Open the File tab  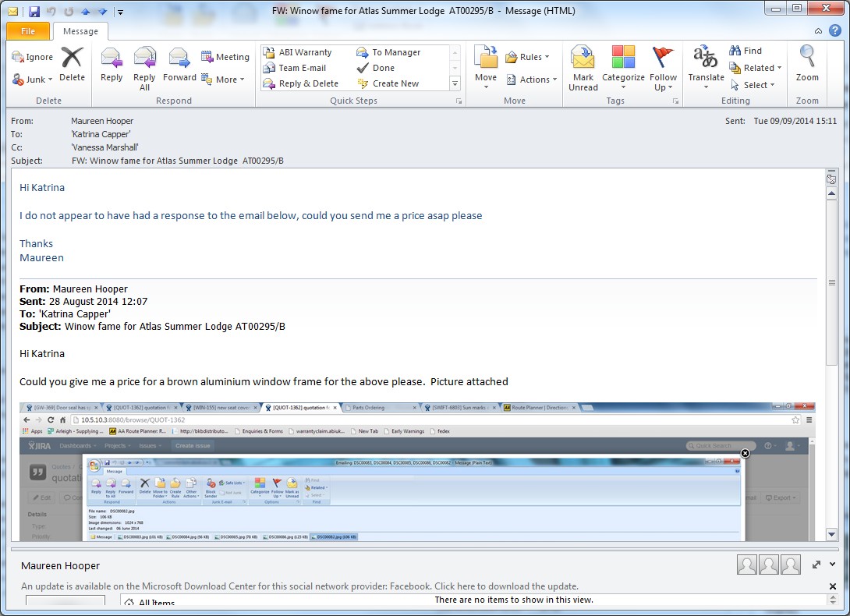click(28, 31)
